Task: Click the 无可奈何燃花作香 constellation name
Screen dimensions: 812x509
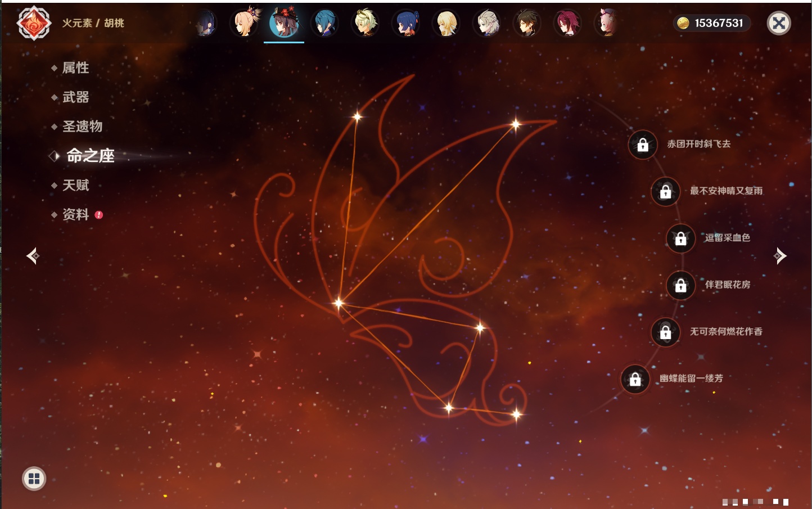Action: (x=727, y=331)
